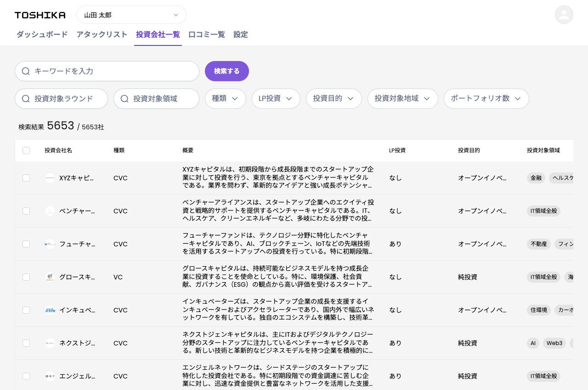This screenshot has height=390, width=588.
Task: Click the magnifier icon in 投資対象領域 field
Action: pos(124,99)
